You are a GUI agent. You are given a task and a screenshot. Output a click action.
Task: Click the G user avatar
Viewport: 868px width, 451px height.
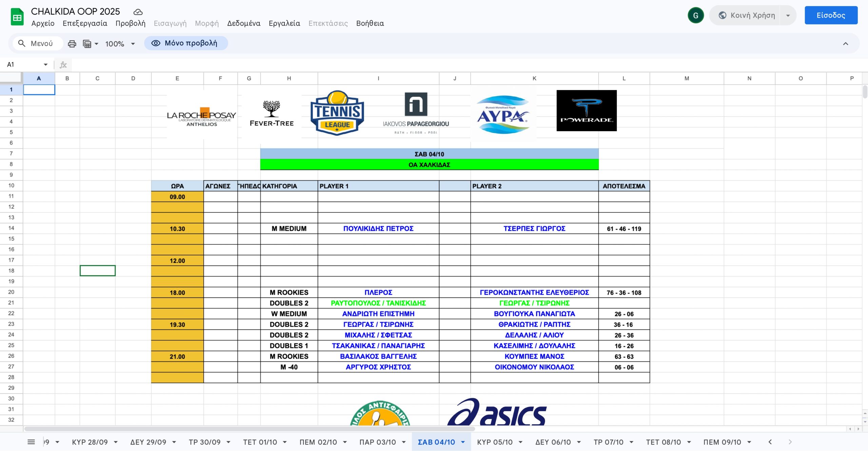point(695,15)
